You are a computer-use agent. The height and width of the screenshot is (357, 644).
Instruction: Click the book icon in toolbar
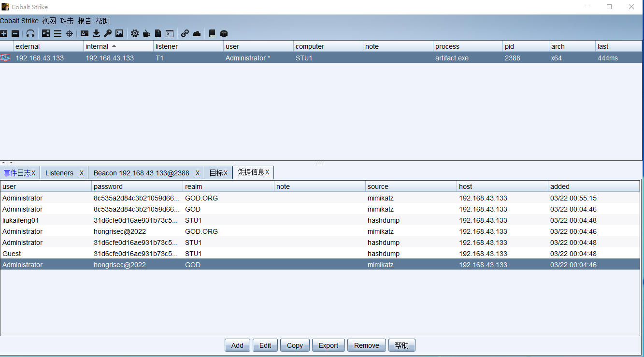212,33
